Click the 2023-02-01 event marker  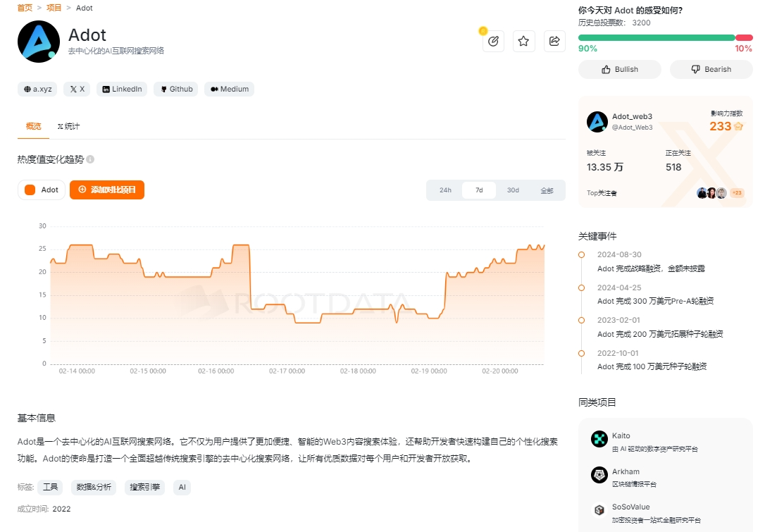click(x=582, y=320)
